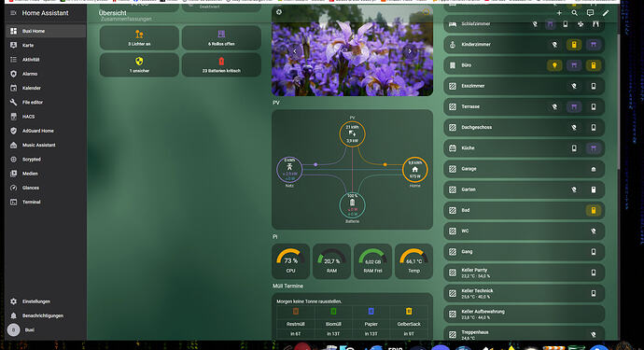The width and height of the screenshot is (644, 350).
Task: Open the Keller Aufbewahrung room row
Action: click(525, 315)
